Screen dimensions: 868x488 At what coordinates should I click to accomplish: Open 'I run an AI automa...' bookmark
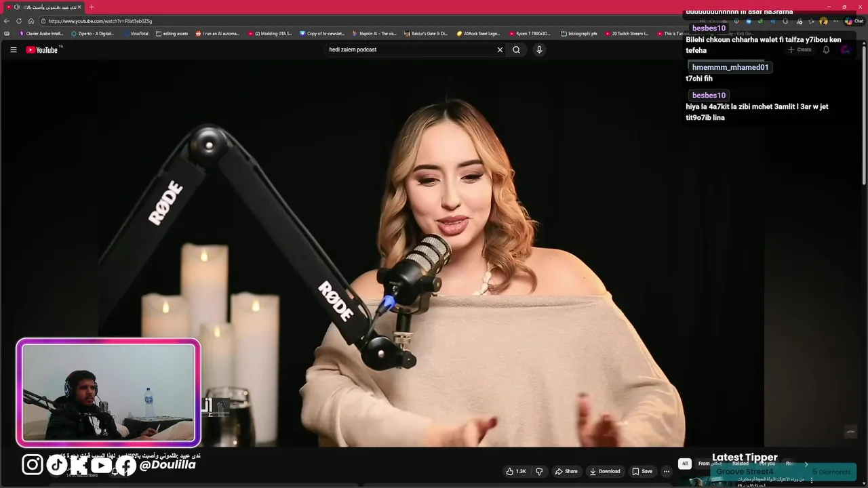click(218, 33)
